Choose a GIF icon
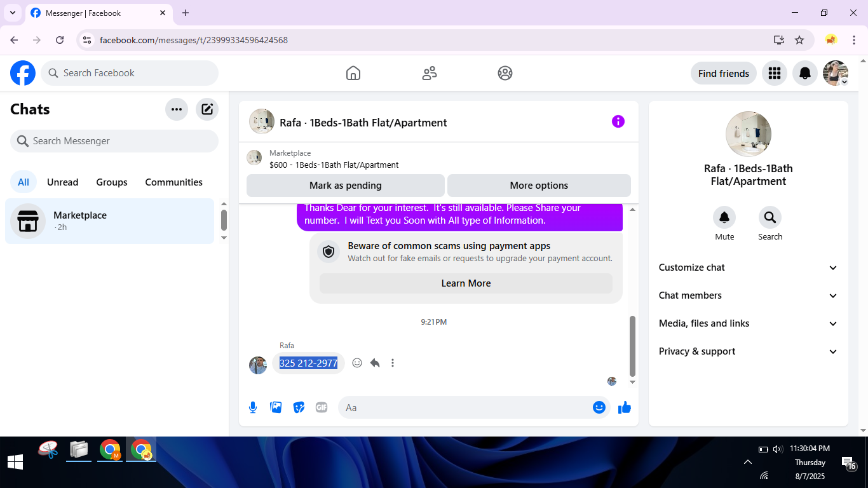This screenshot has width=868, height=488. (x=322, y=407)
